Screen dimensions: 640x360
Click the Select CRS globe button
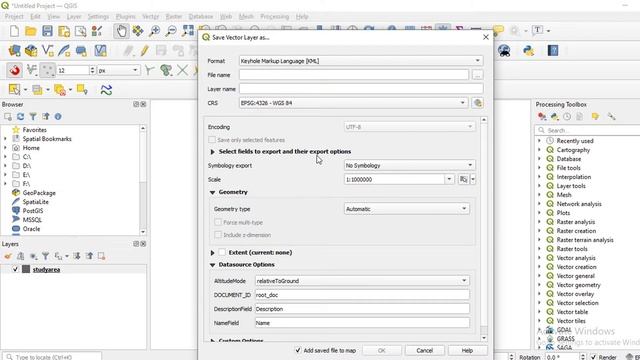477,103
